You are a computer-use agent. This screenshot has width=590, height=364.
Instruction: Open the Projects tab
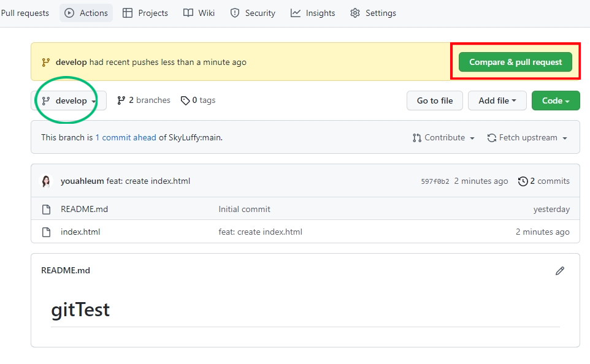pyautogui.click(x=145, y=13)
